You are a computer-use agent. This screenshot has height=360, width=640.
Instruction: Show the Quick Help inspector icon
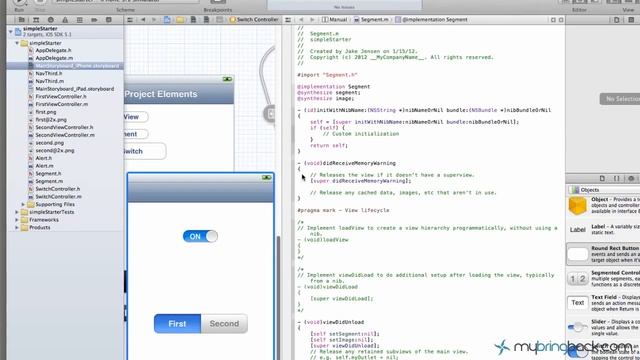tap(631, 20)
